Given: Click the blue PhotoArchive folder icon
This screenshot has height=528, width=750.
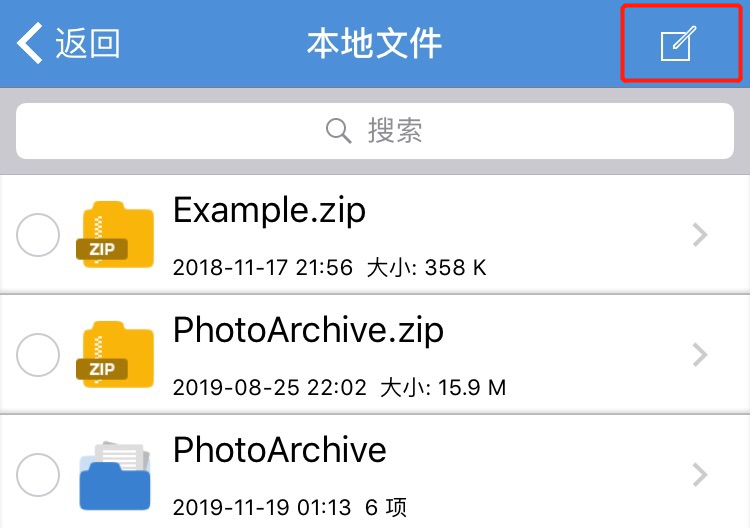Looking at the screenshot, I should (115, 476).
